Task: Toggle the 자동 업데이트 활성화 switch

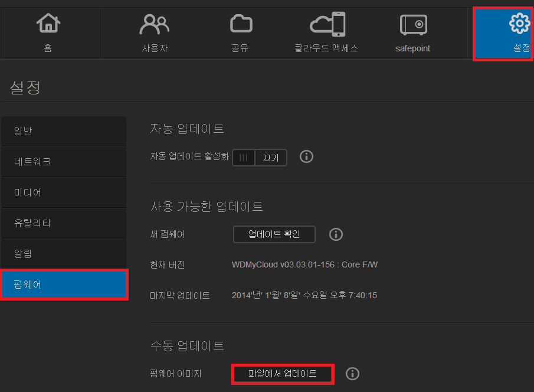Action: (x=260, y=158)
